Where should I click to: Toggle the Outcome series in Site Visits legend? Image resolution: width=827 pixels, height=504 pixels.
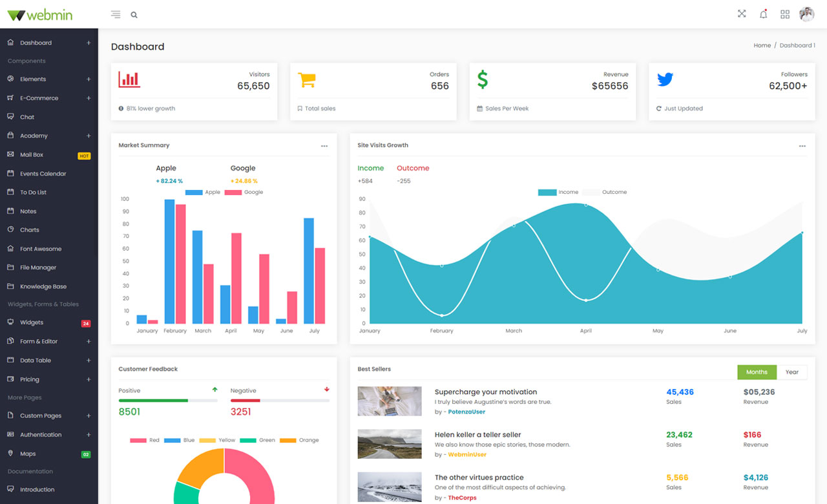[605, 192]
